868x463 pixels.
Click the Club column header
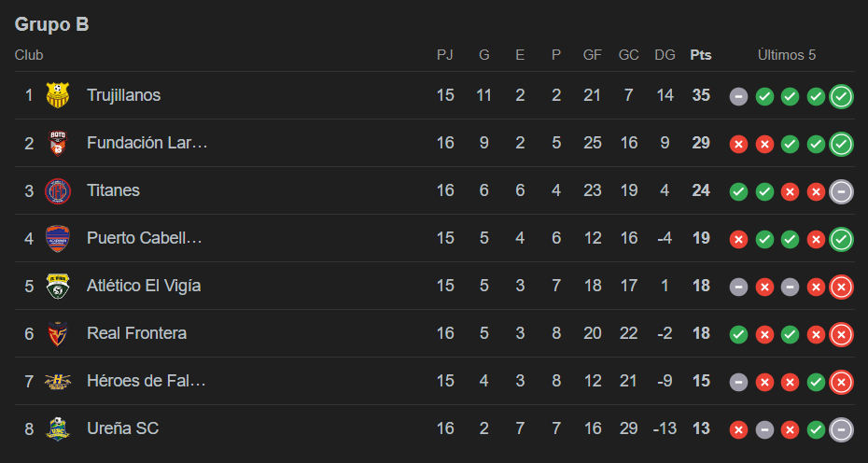point(29,55)
